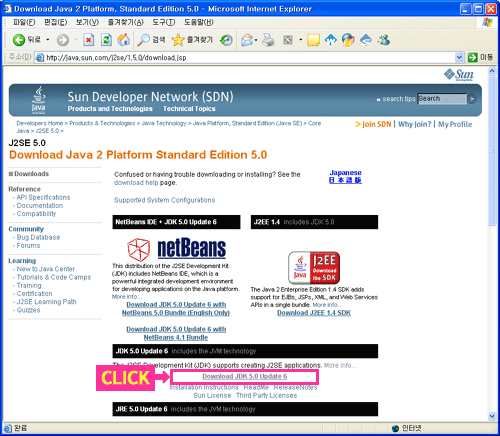Open the 파일(F) menu

(24, 22)
